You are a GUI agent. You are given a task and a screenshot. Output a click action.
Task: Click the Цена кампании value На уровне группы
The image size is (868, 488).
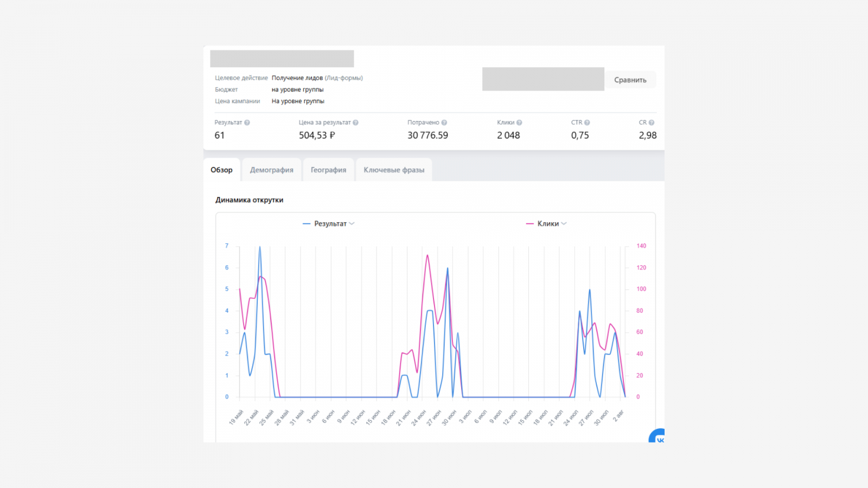coord(298,101)
